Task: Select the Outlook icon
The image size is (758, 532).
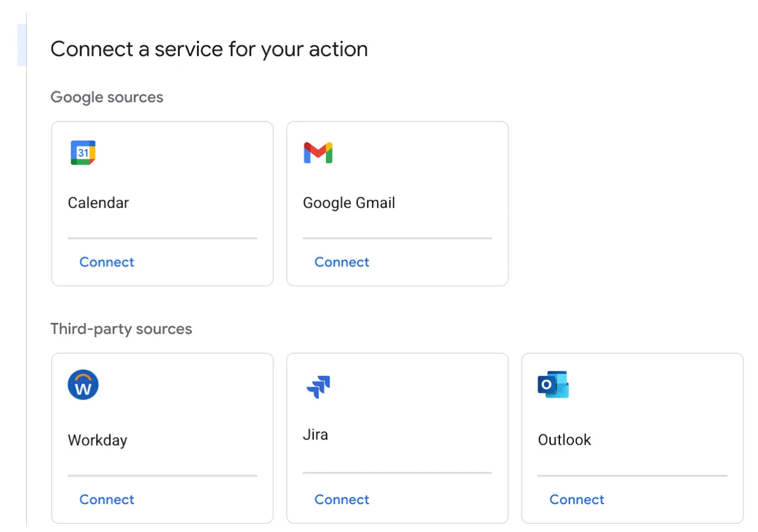Action: click(x=553, y=385)
